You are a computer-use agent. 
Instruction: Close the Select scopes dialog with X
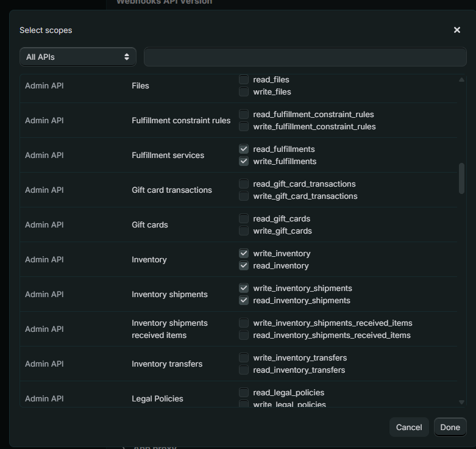457,30
